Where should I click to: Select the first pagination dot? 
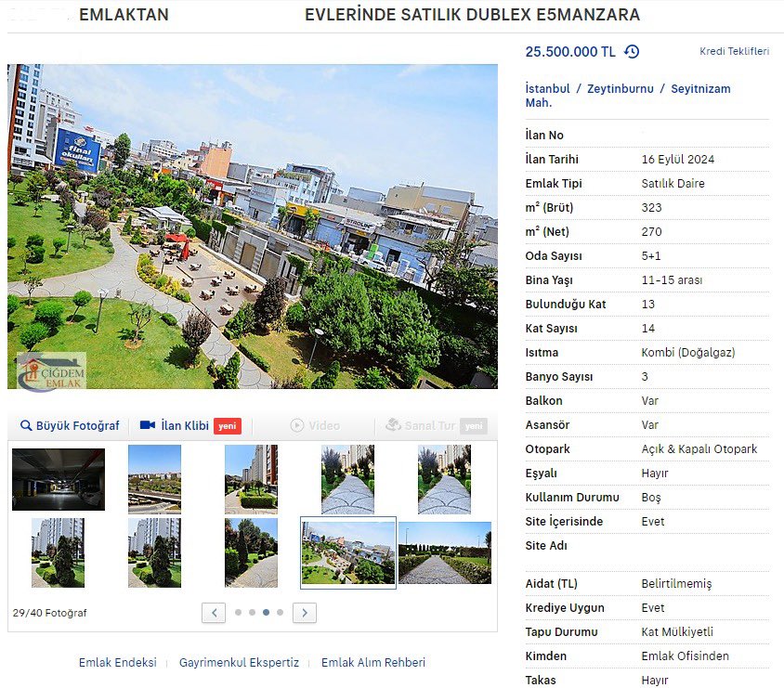coord(238,613)
